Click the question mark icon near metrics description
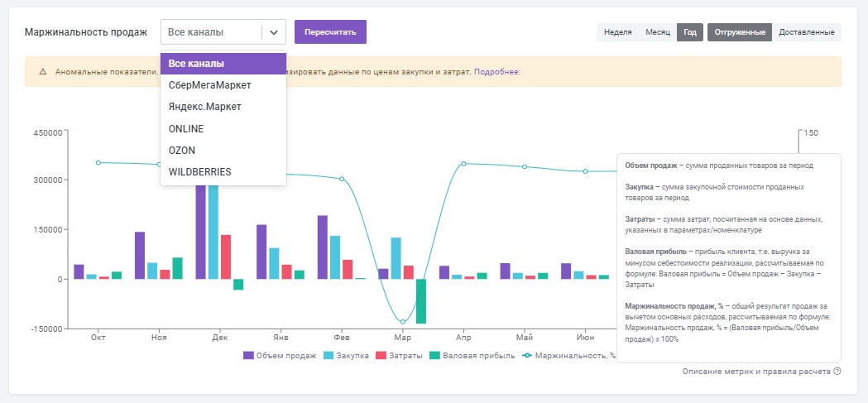 click(837, 372)
